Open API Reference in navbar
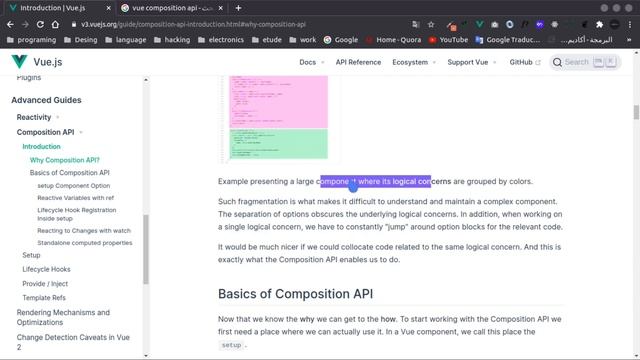This screenshot has height=360, width=640. (x=358, y=62)
